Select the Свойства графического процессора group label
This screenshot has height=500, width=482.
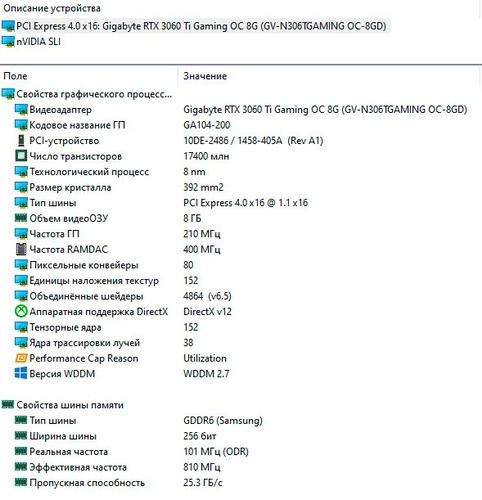coord(94,94)
